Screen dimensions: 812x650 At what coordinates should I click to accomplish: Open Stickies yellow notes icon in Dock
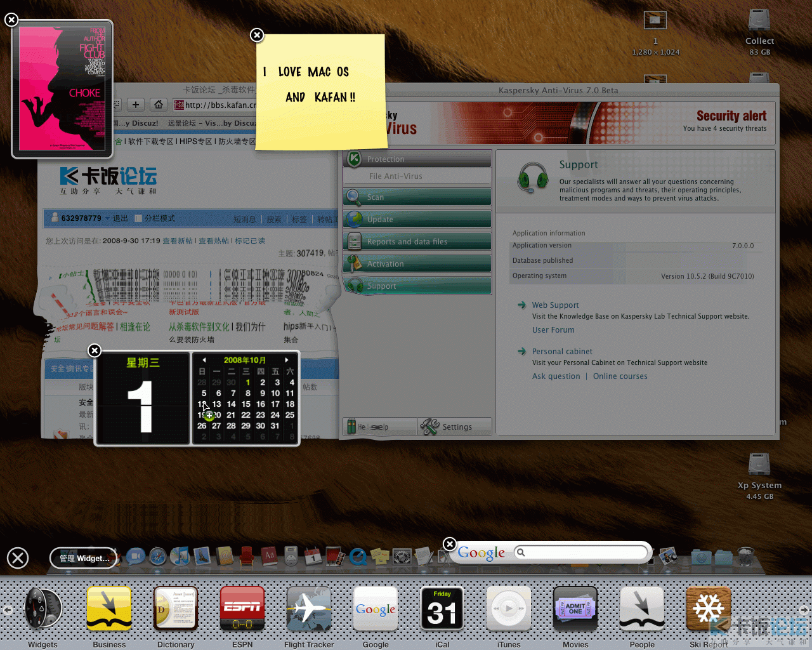click(379, 557)
